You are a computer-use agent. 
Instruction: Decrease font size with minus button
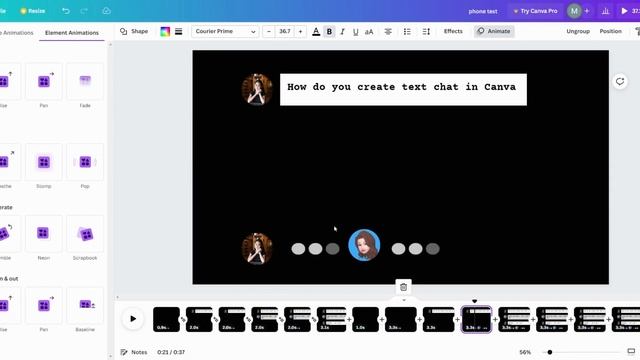click(269, 31)
